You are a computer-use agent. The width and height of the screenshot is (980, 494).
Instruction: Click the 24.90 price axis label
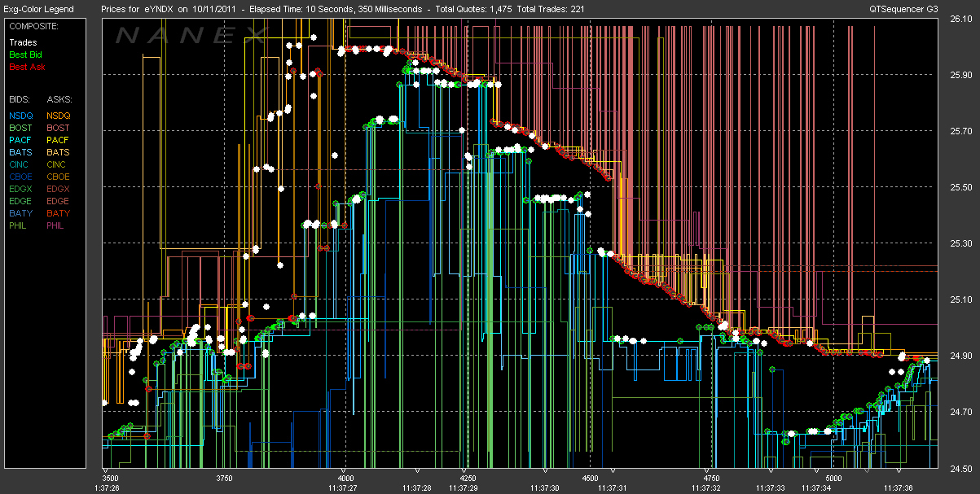click(x=960, y=356)
